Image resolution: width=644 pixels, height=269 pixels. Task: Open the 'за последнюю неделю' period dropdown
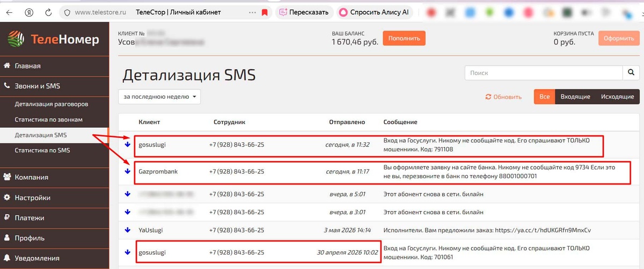tap(159, 97)
